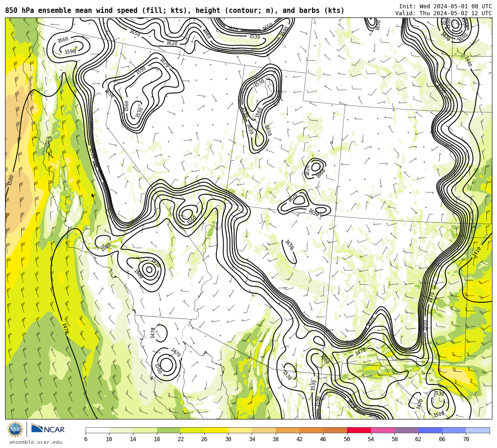Pick the pink 54–58 kts colorbar swatch
497x448 pixels.
click(382, 430)
